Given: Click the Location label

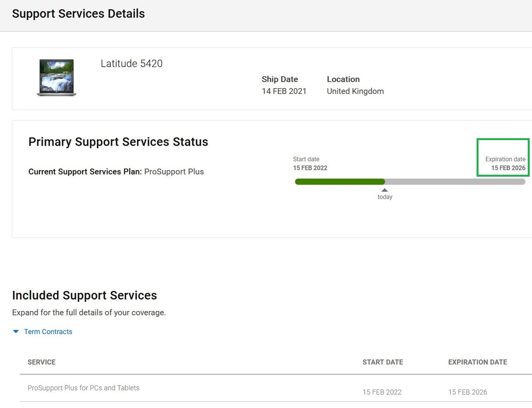Looking at the screenshot, I should (x=343, y=79).
